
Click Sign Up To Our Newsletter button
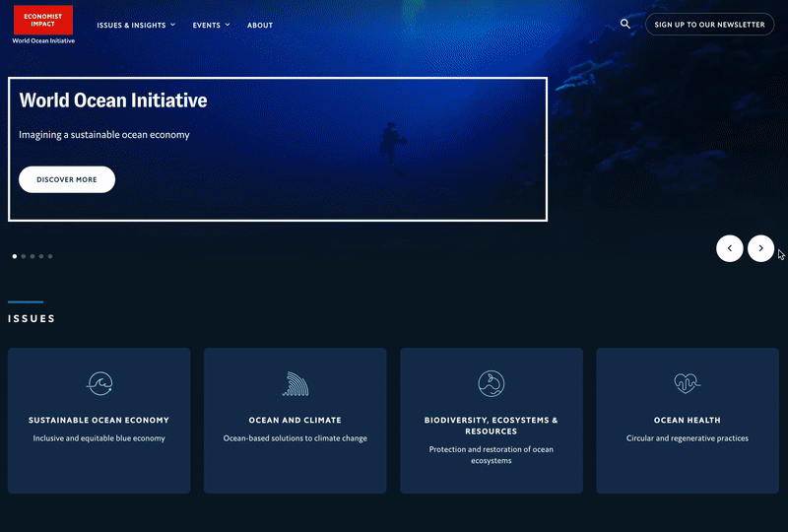click(709, 24)
